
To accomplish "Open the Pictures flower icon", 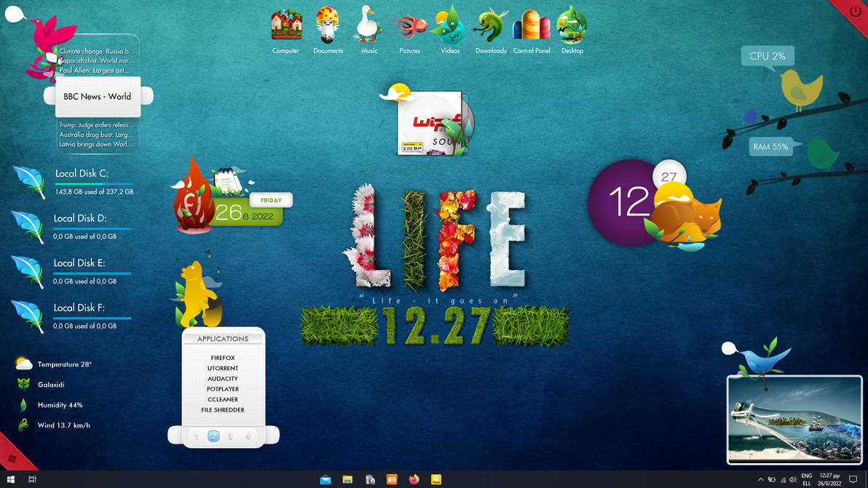I will [x=409, y=23].
